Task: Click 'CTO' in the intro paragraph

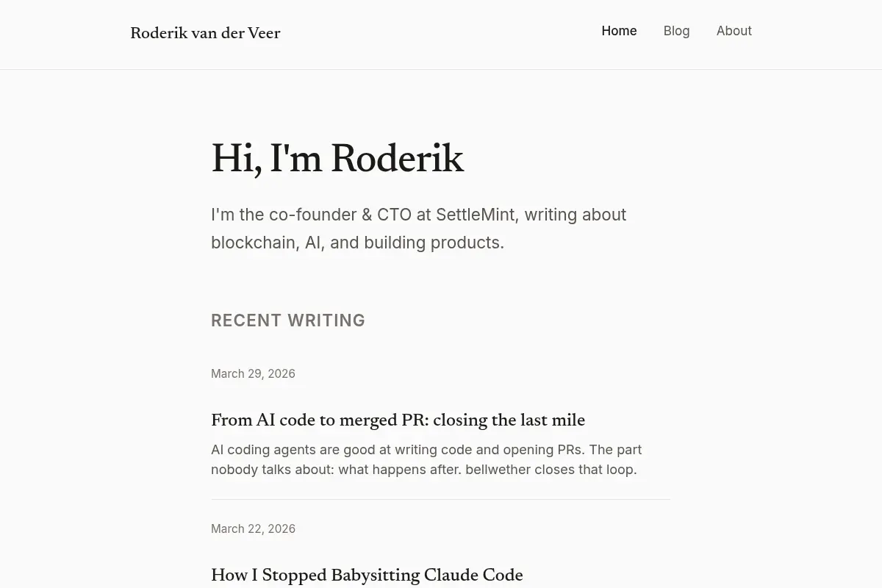Action: tap(394, 215)
